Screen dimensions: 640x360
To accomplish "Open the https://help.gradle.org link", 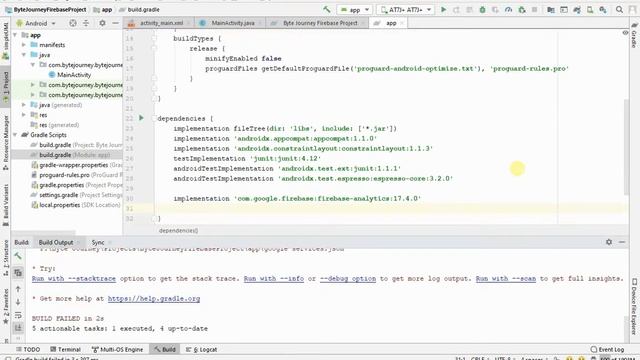I will (154, 299).
